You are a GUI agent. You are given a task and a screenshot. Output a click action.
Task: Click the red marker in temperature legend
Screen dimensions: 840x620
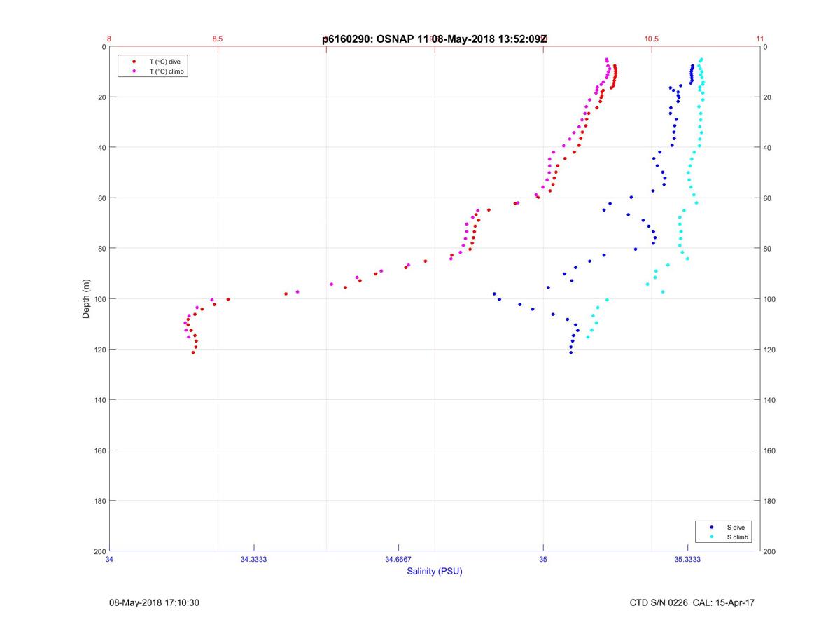(134, 62)
